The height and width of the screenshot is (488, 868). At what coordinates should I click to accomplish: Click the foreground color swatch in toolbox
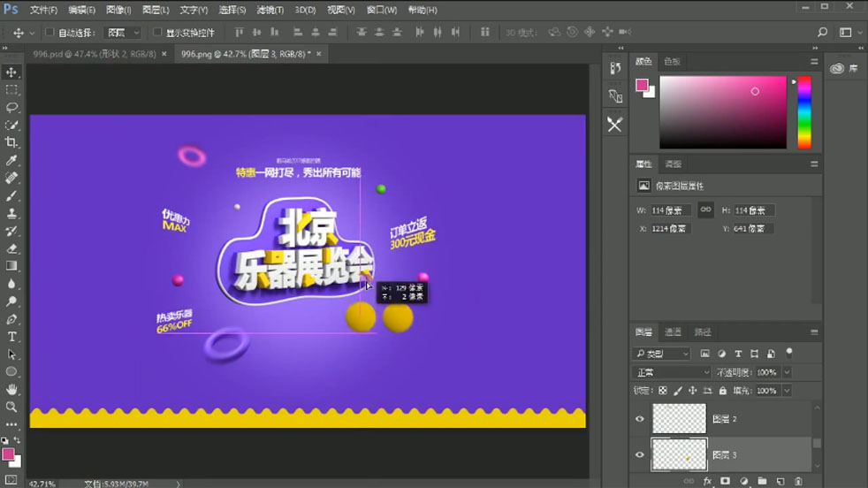(8, 454)
